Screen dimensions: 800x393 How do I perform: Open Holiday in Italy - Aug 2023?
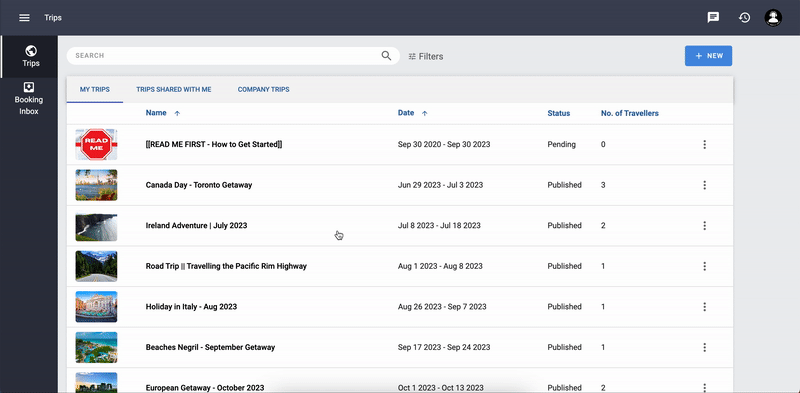[191, 307]
